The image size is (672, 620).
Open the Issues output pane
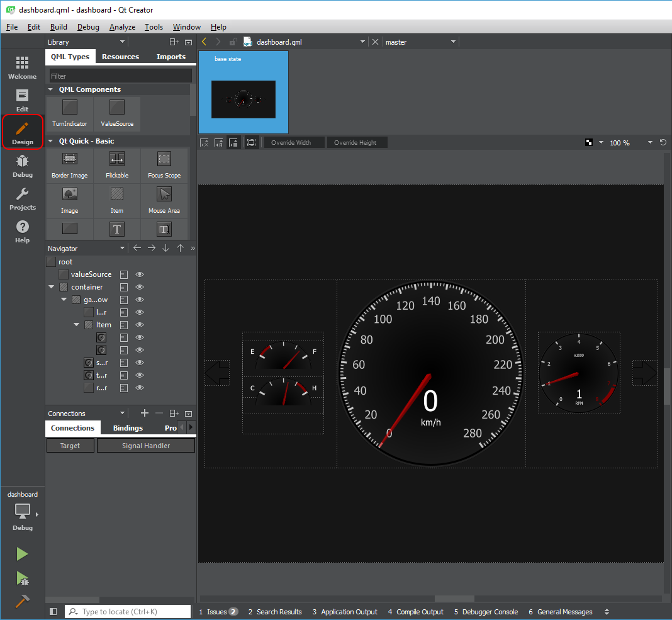pos(218,612)
